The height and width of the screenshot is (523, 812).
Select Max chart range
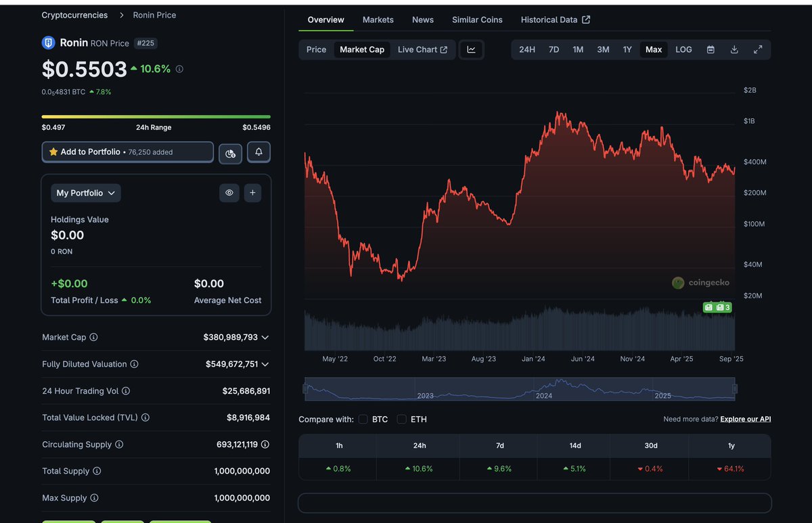click(x=654, y=49)
